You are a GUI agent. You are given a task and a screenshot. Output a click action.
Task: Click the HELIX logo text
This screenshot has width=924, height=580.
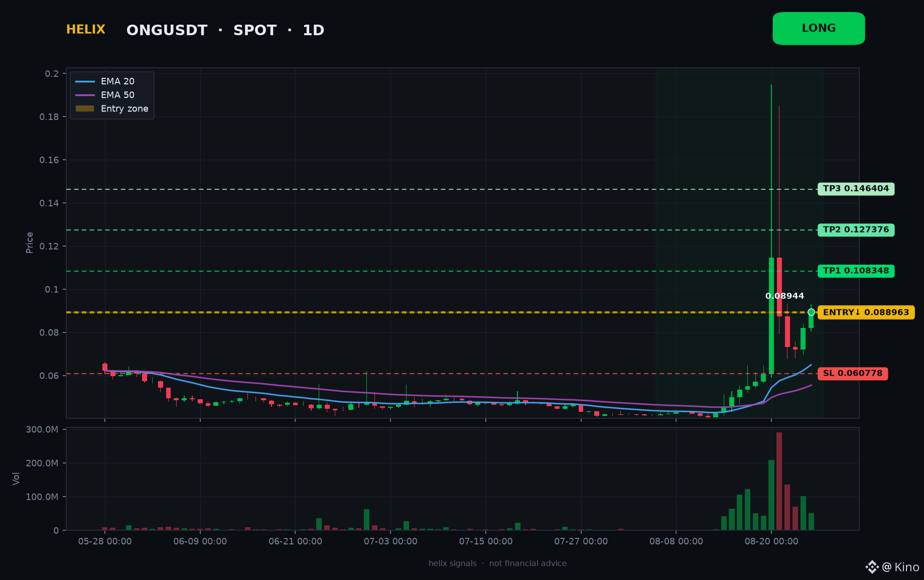coord(86,30)
